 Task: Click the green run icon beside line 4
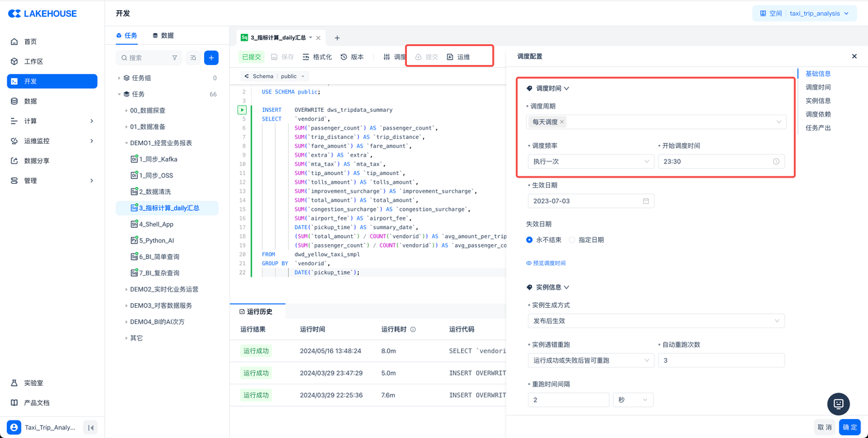(x=242, y=110)
